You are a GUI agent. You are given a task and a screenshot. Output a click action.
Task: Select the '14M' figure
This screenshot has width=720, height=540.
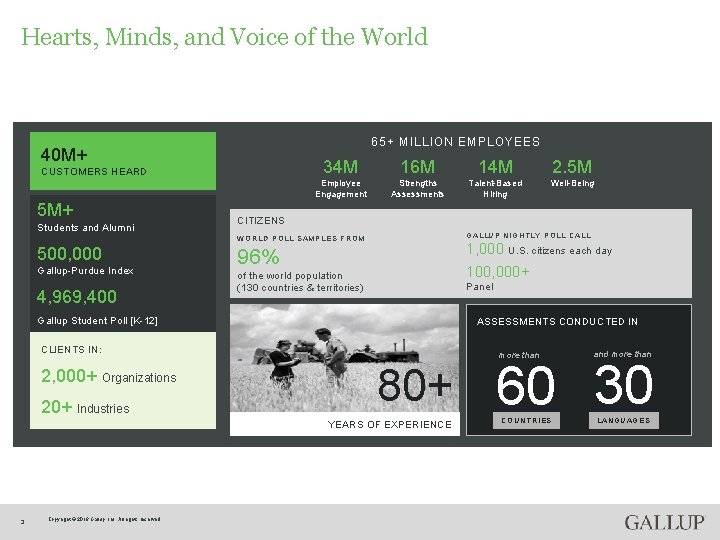tap(495, 167)
